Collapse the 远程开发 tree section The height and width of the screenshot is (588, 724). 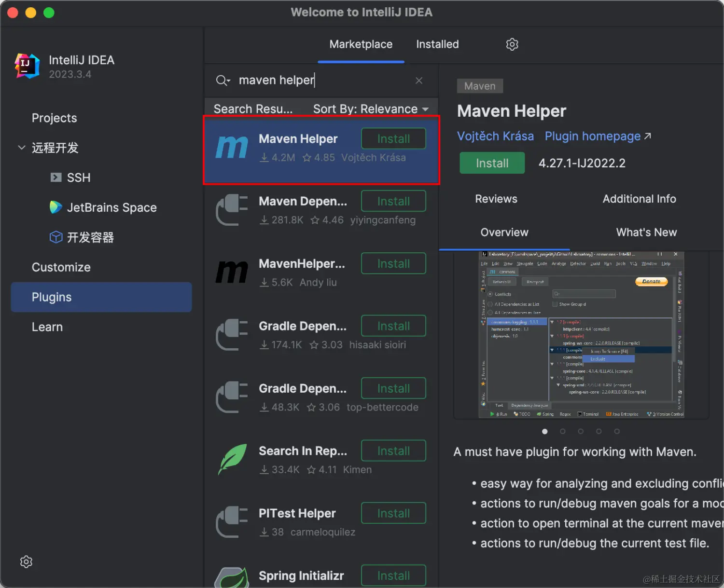[x=22, y=148]
